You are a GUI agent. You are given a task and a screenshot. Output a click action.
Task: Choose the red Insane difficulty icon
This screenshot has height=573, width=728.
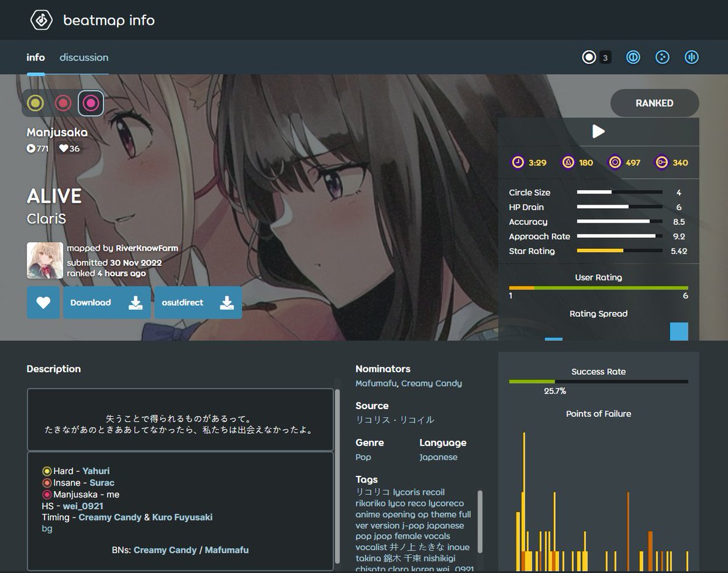coord(63,103)
